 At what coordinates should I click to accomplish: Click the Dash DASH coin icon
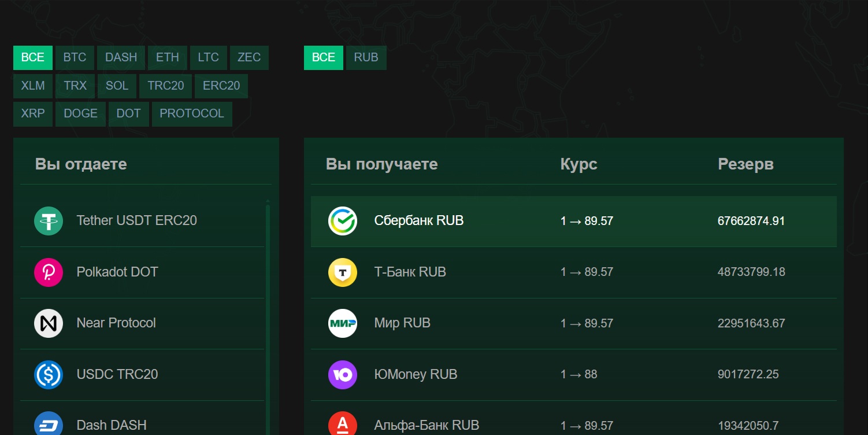tap(49, 425)
